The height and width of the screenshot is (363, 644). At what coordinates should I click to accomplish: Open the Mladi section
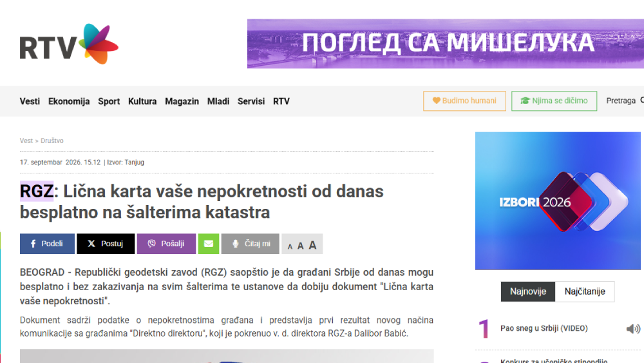[x=218, y=101]
